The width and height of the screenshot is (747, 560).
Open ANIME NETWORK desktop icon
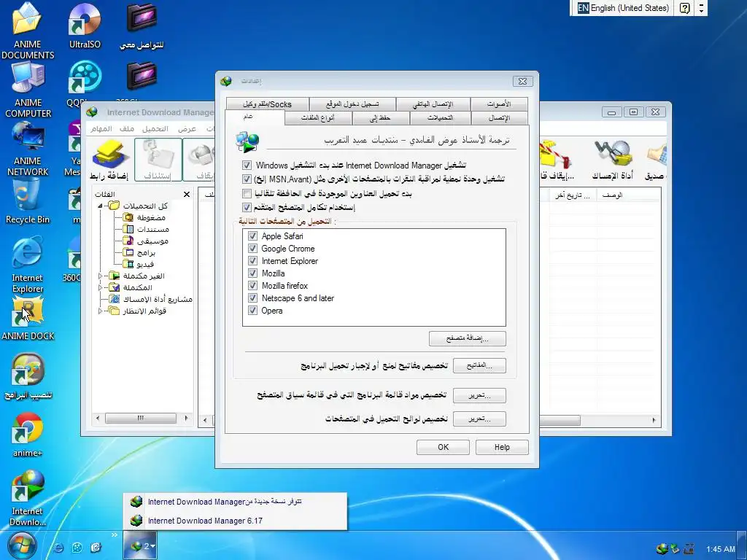(28, 136)
